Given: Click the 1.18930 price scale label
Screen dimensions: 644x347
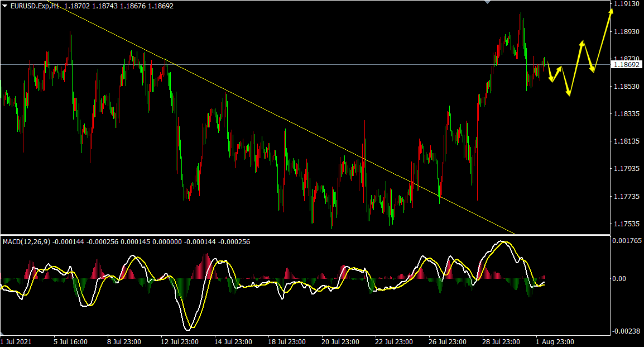Looking at the screenshot, I should click(x=626, y=32).
